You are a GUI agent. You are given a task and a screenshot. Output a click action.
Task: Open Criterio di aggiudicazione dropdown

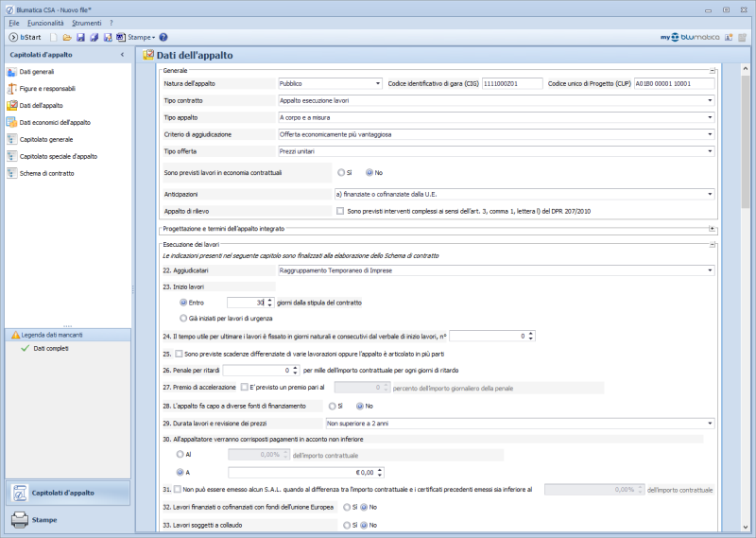point(710,134)
